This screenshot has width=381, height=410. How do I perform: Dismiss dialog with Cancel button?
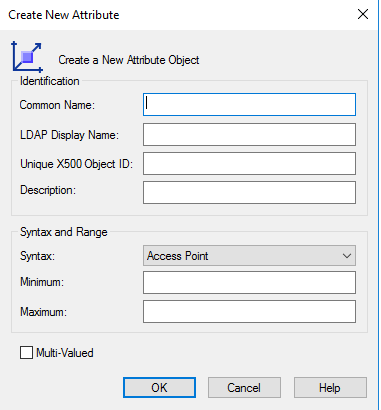244,388
